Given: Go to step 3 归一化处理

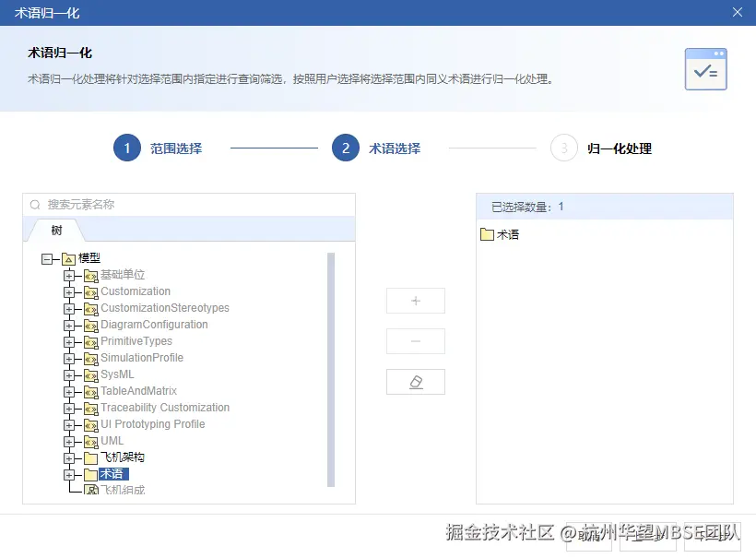Looking at the screenshot, I should point(601,148).
